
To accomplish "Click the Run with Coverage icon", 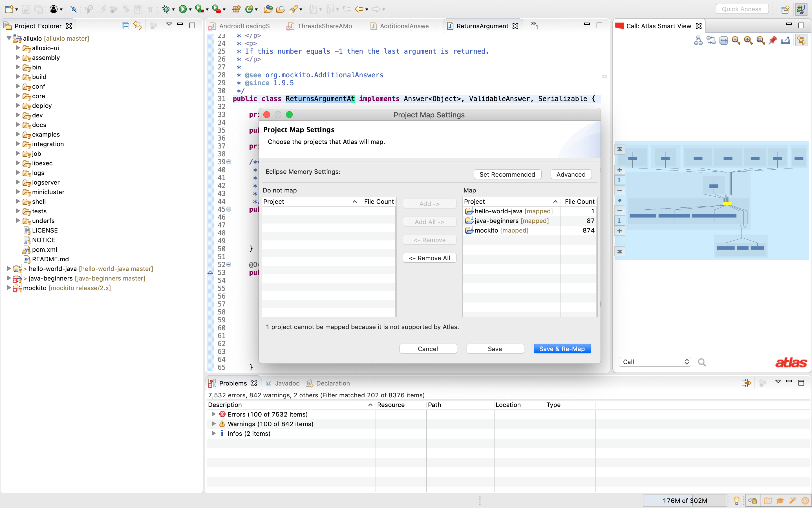I will pos(199,9).
